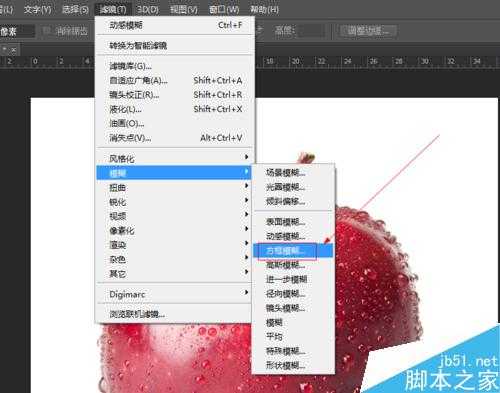Open the 帮助(H) menu
The height and width of the screenshot is (393, 500).
264,9
